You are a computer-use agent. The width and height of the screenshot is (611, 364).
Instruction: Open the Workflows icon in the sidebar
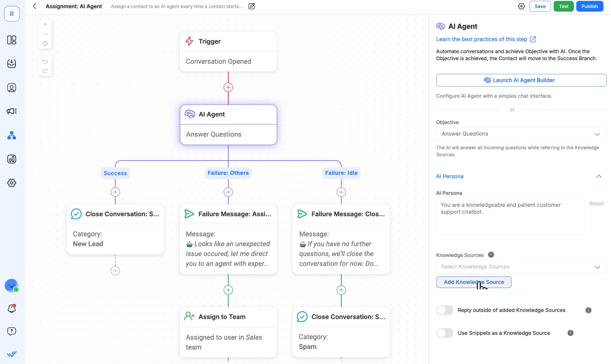pos(12,135)
